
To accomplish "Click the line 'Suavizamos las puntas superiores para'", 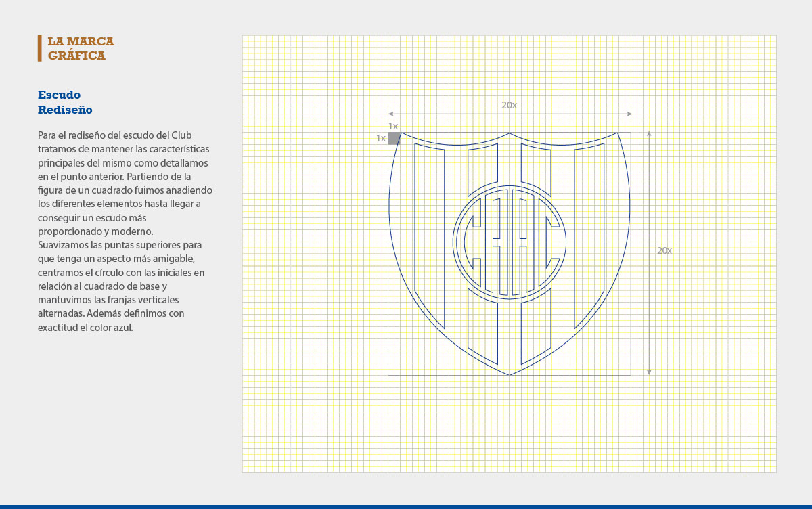I will coord(120,244).
